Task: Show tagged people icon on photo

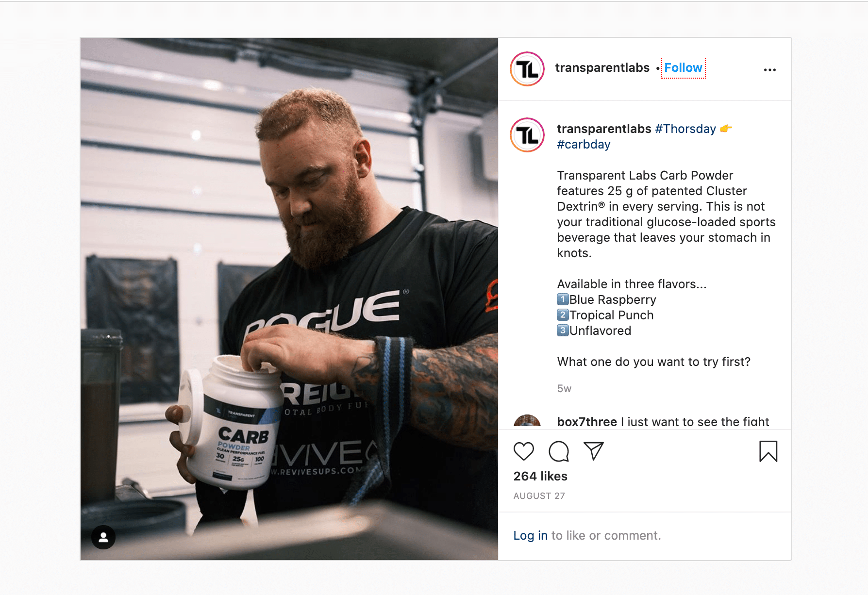Action: point(103,537)
